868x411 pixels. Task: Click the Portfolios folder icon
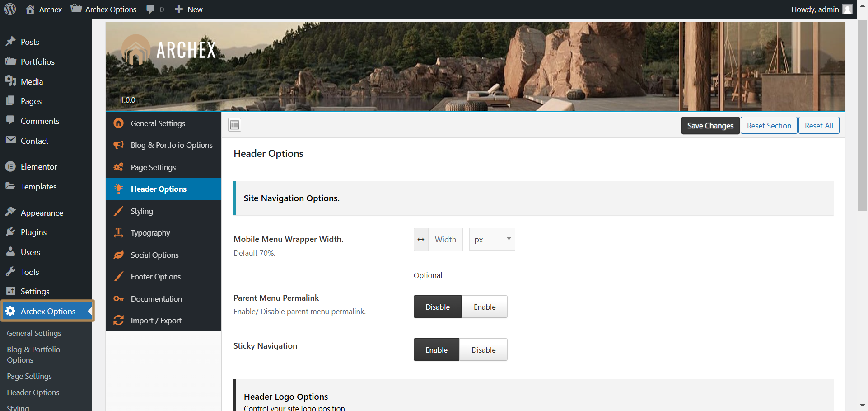[x=10, y=61]
